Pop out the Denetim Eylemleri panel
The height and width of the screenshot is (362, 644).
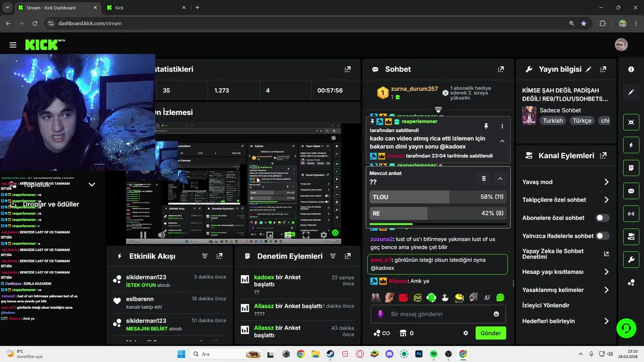point(348,256)
